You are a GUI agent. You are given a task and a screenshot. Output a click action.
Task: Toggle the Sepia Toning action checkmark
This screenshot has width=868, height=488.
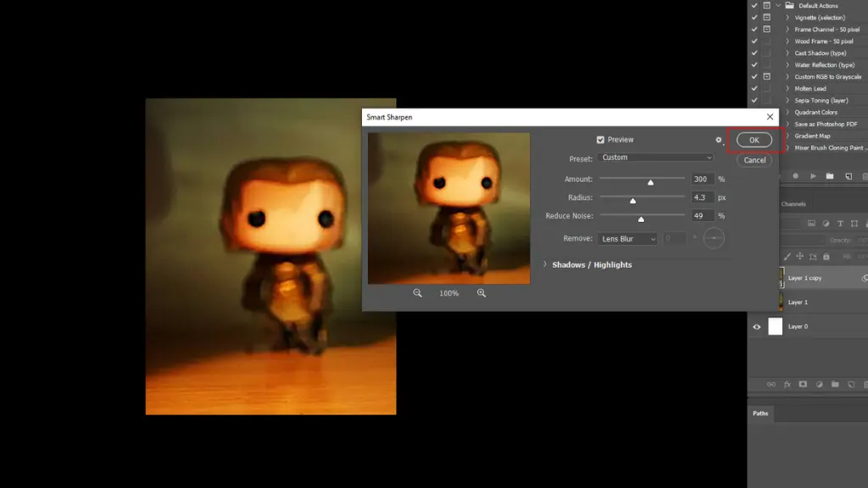754,100
